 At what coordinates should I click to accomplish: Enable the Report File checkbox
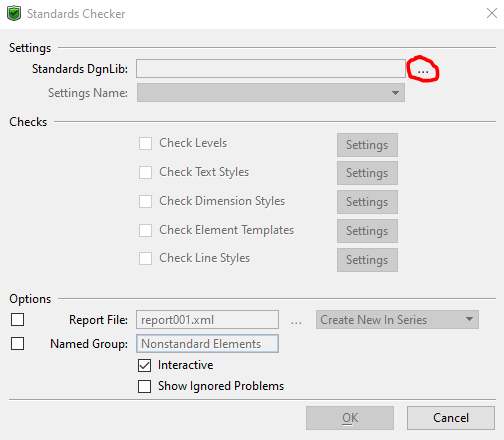click(x=17, y=319)
